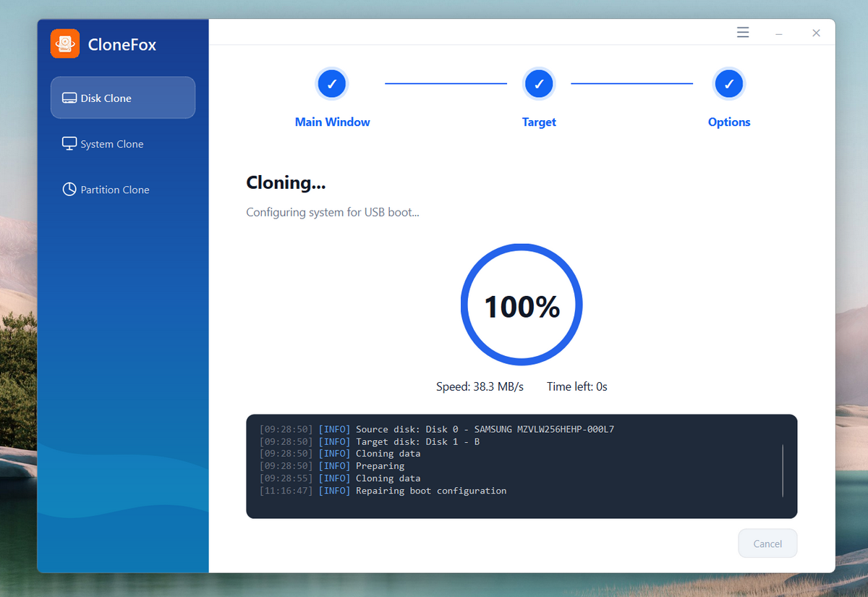
Task: Click the 100% circular progress indicator
Action: click(522, 305)
